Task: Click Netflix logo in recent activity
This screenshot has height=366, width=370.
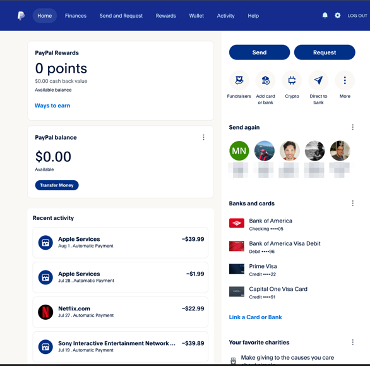Action: 46,312
